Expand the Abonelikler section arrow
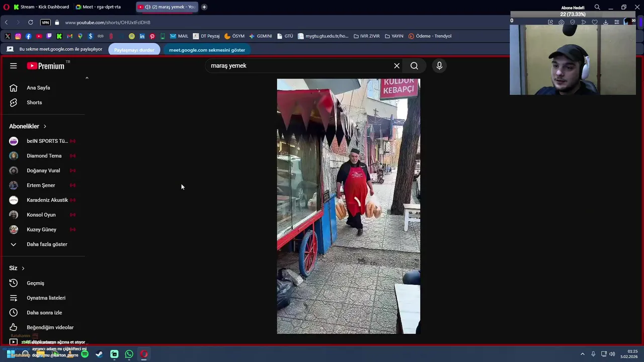This screenshot has width=644, height=362. 45,126
